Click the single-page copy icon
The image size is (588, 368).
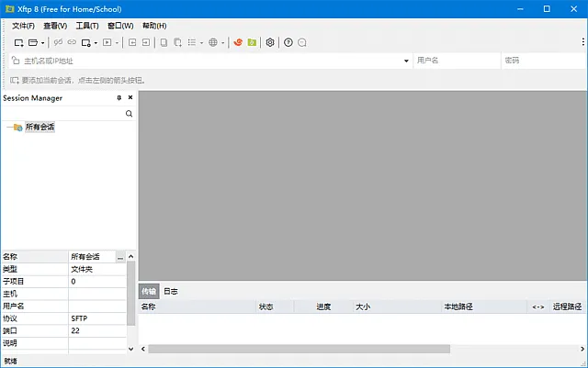pyautogui.click(x=164, y=43)
